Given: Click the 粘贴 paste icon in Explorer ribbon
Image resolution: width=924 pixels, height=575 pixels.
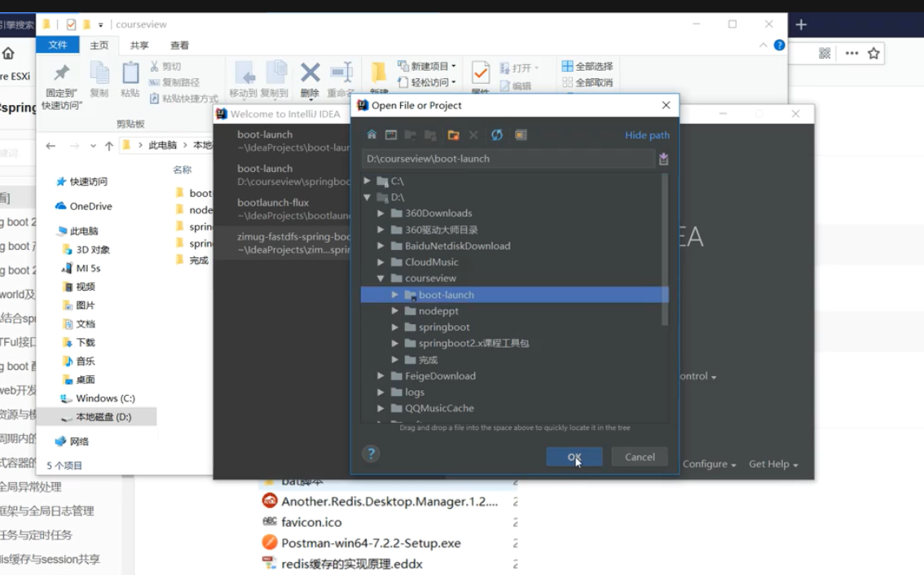Looking at the screenshot, I should point(130,80).
